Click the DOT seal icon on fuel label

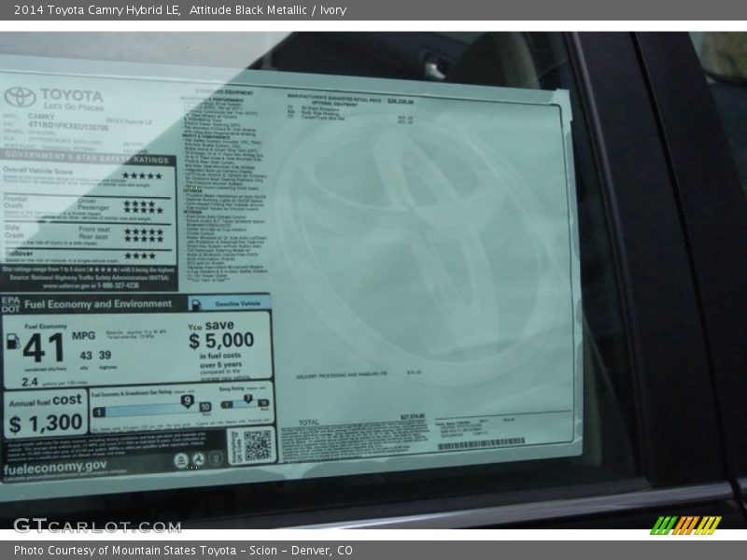click(198, 460)
